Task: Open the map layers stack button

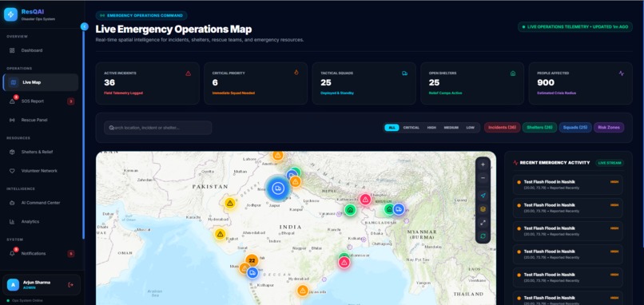Action: tap(483, 209)
